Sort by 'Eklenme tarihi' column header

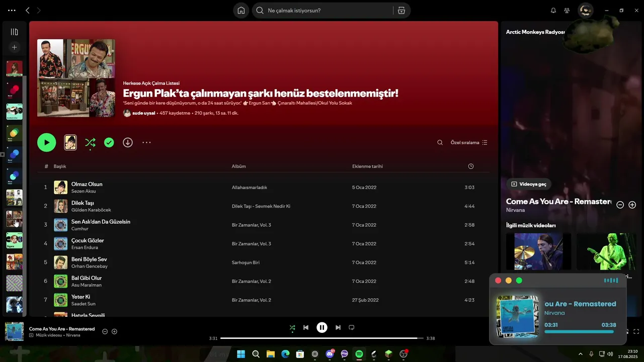[367, 166]
